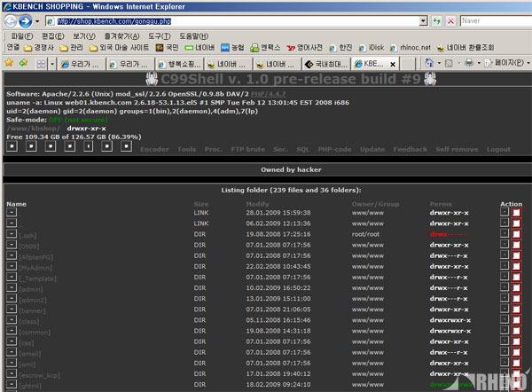Screen dimensions: 532x392
Task: Open the 편집(E) menu
Action: (53, 36)
